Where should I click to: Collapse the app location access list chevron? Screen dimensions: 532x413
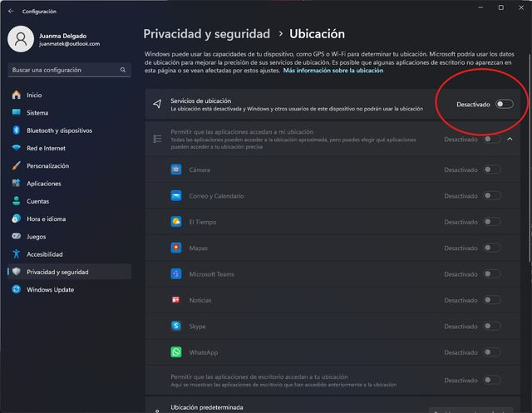pyautogui.click(x=510, y=139)
